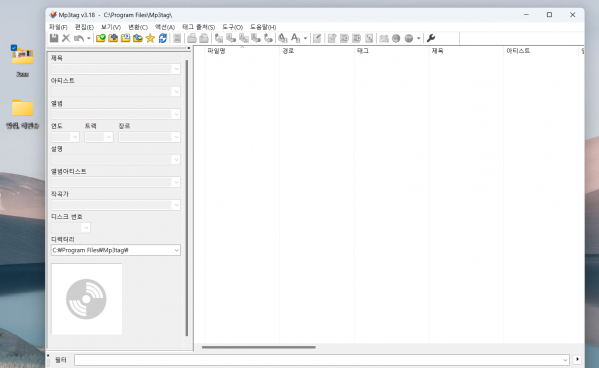Open the 태그 출처(S) menu
The image size is (599, 368).
coord(198,27)
